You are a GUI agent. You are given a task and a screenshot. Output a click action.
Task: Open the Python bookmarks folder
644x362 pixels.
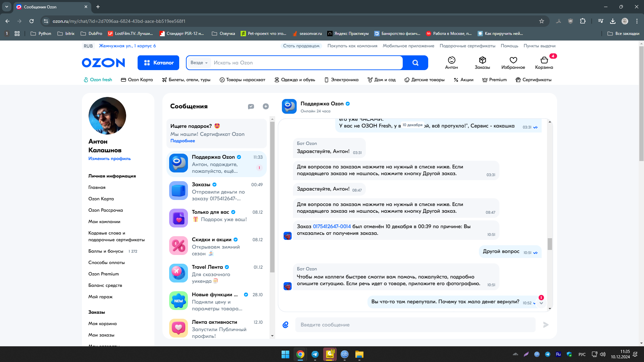tap(41, 34)
